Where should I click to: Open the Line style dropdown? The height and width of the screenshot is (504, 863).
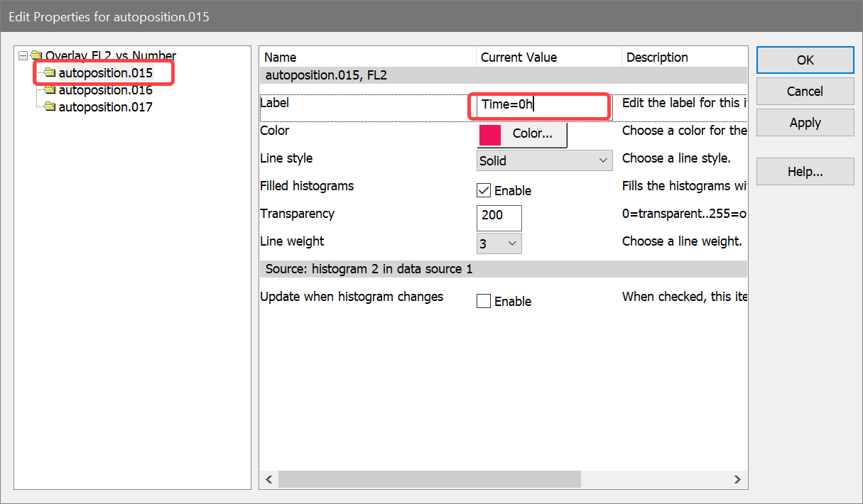tap(544, 160)
